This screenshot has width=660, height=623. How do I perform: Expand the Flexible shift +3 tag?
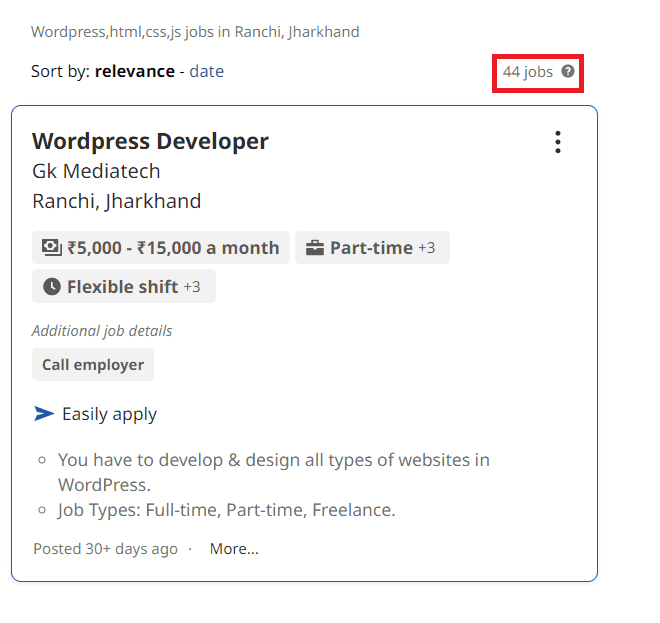pos(124,287)
